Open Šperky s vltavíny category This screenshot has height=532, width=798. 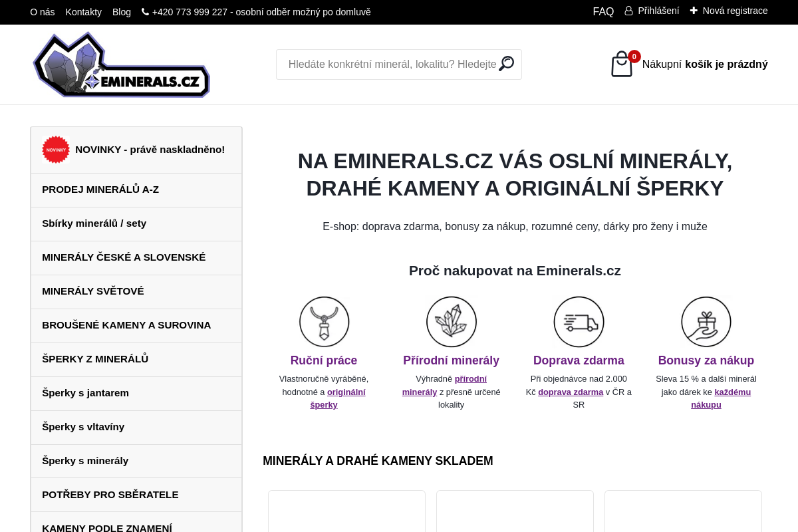pyautogui.click(x=136, y=428)
